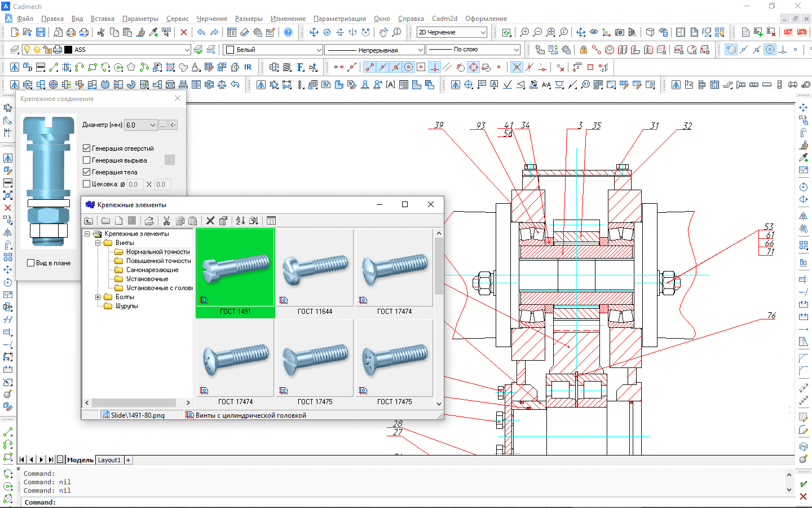Check the 'Вид в плане' checkbox
Screen dimensions: 812x508
[31, 263]
